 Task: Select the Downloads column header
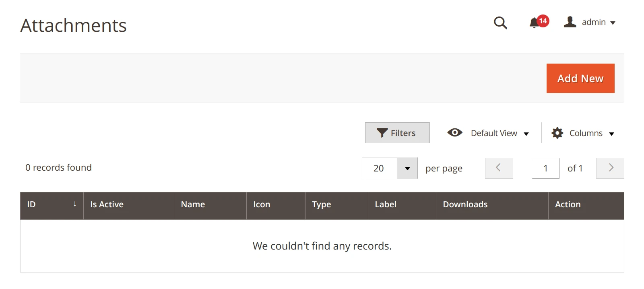[465, 204]
